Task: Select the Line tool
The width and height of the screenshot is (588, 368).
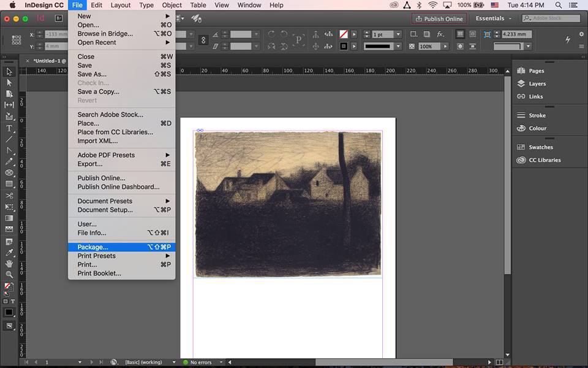Action: coord(9,139)
